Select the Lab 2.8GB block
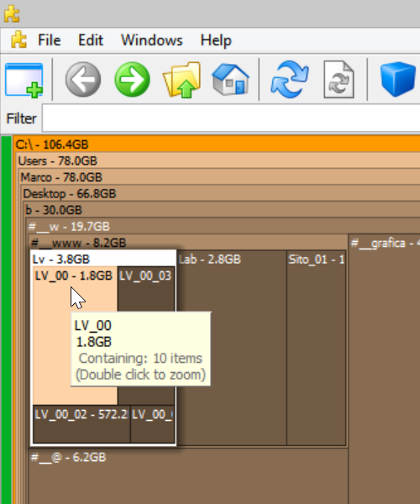 [231, 349]
